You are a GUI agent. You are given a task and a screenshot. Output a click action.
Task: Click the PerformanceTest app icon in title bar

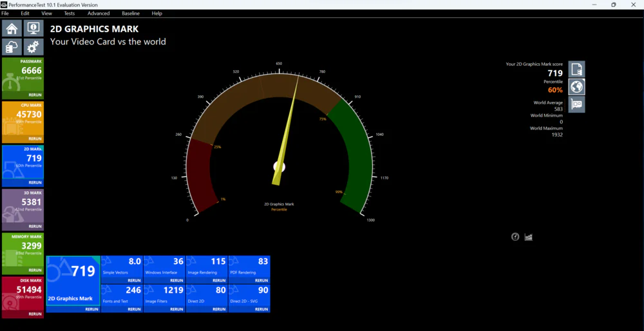point(4,5)
